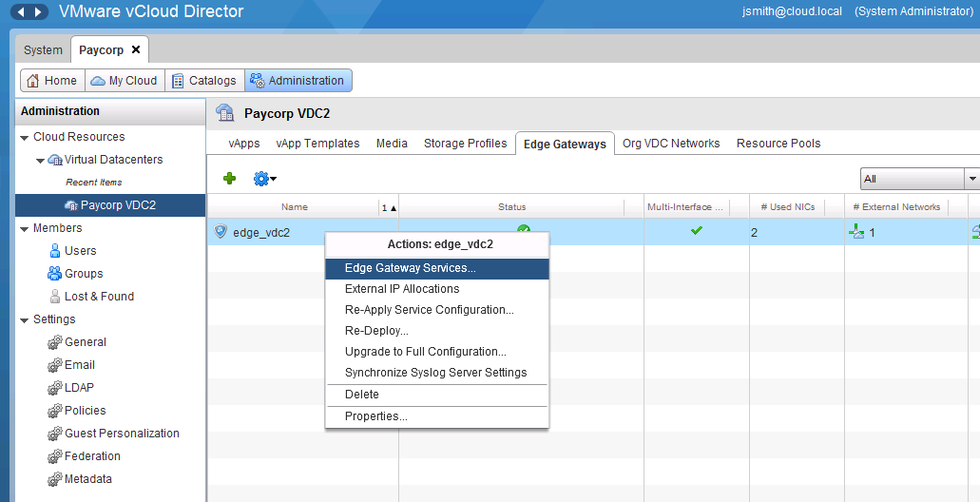Click the external networks icon beside 1
The width and height of the screenshot is (980, 502).
(x=856, y=233)
